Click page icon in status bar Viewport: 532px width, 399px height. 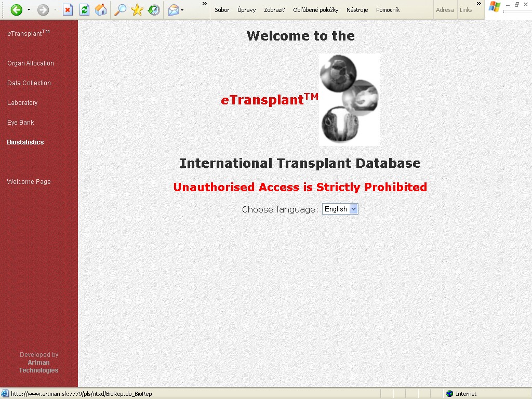[5, 394]
